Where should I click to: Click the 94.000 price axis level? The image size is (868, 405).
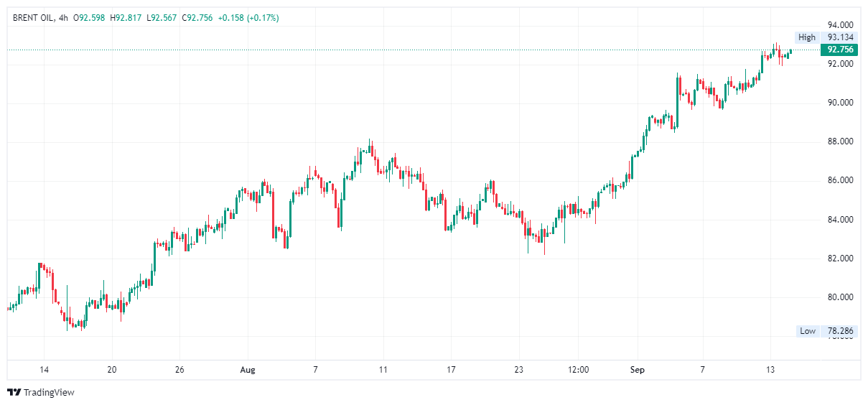click(x=840, y=24)
